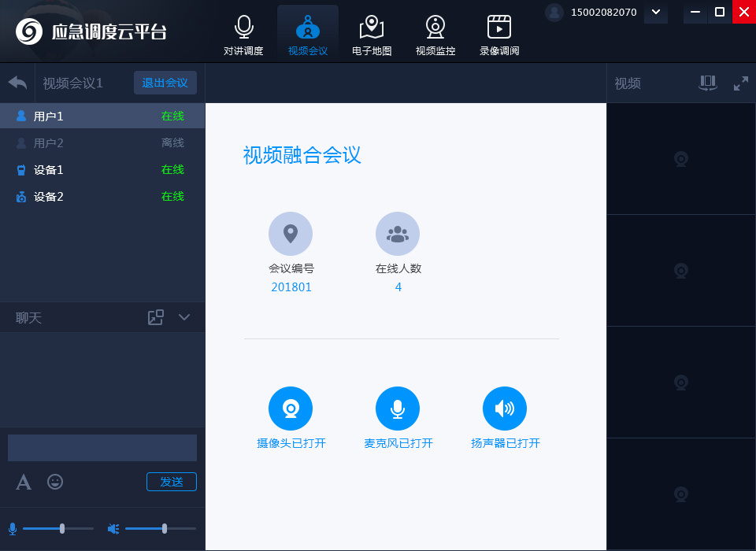756x551 pixels.
Task: Open the account dropdown next to 15002082070
Action: coord(656,12)
